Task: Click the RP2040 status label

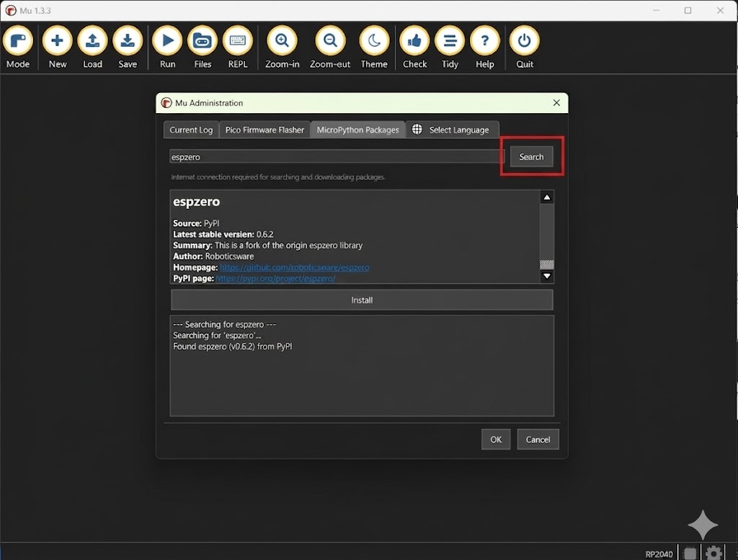Action: (x=659, y=554)
